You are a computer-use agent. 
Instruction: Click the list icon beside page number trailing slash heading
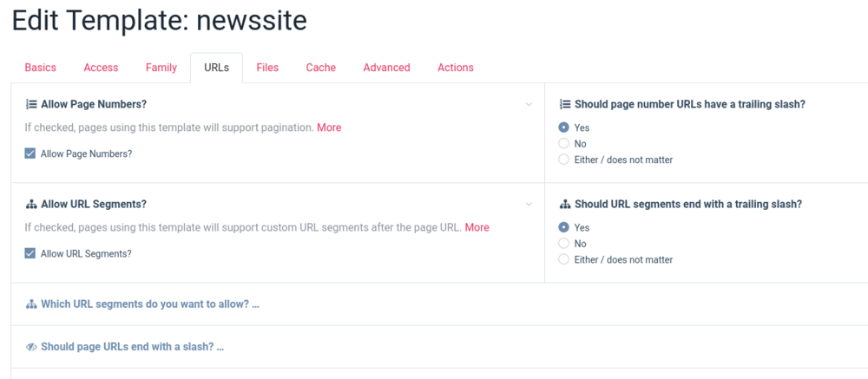click(564, 104)
